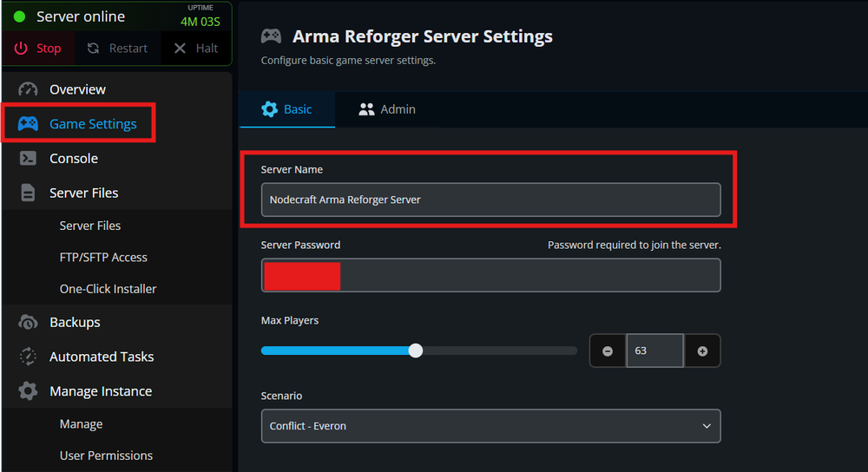This screenshot has height=472, width=868.
Task: Click the Restart arrows icon
Action: pos(93,48)
